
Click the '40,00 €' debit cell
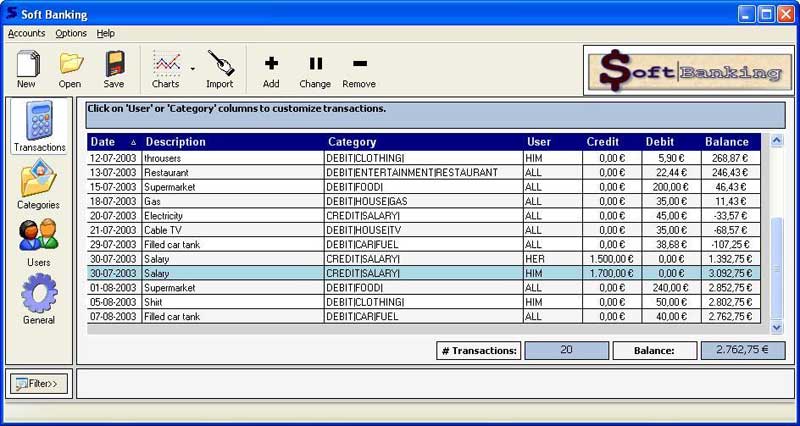click(671, 316)
